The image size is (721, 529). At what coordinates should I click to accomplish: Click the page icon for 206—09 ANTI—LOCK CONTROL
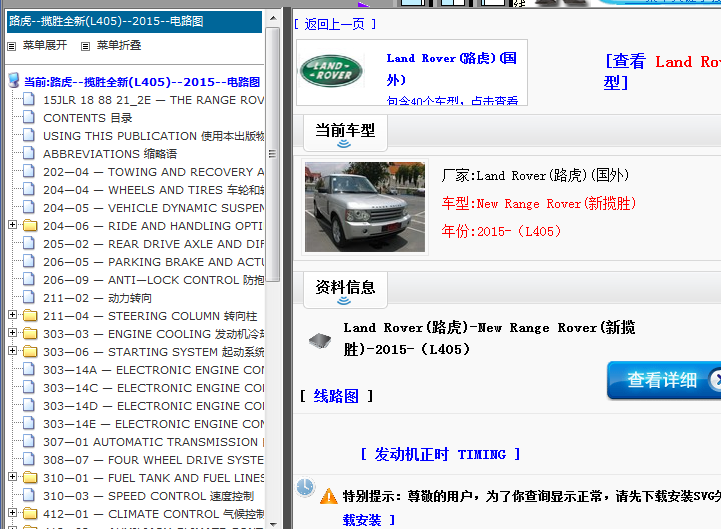click(x=29, y=279)
